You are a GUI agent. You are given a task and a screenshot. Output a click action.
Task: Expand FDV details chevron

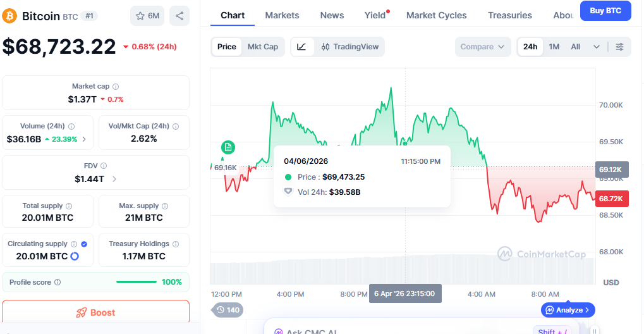point(114,179)
